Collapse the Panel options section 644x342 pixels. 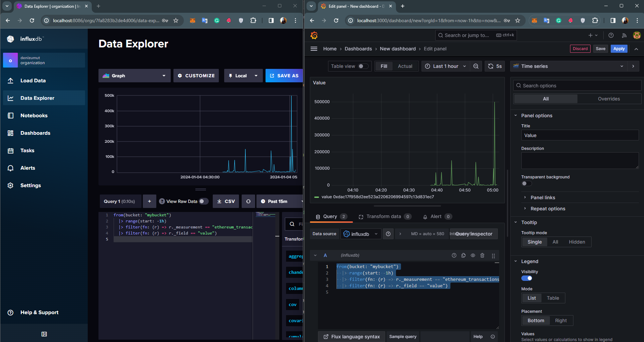(x=516, y=116)
